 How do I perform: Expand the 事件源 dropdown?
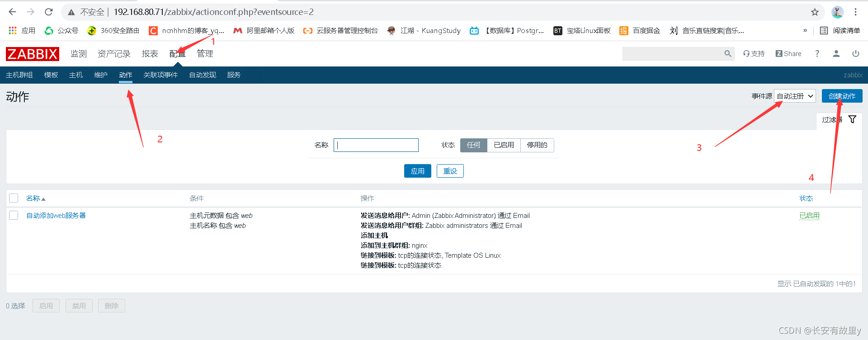(795, 96)
